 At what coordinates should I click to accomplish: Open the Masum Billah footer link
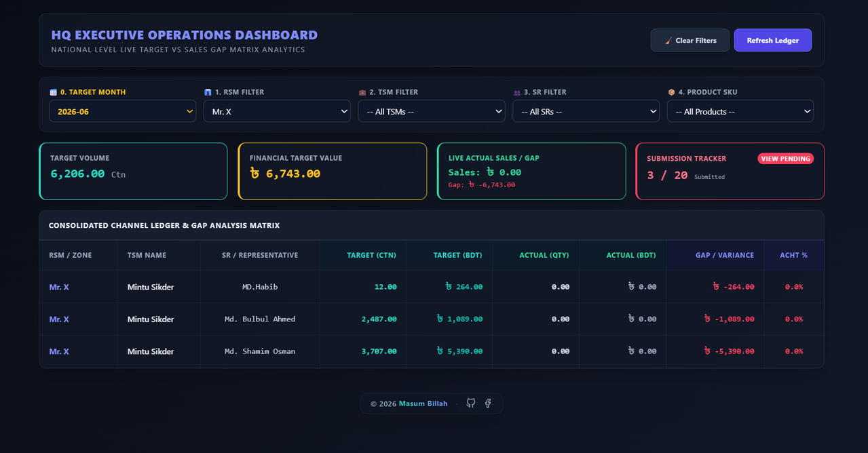(x=423, y=403)
